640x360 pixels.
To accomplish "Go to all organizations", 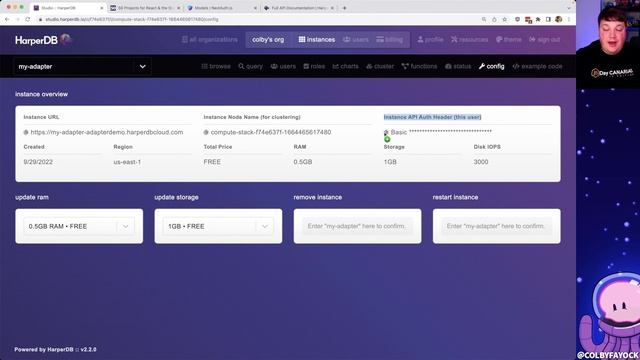I will (209, 40).
